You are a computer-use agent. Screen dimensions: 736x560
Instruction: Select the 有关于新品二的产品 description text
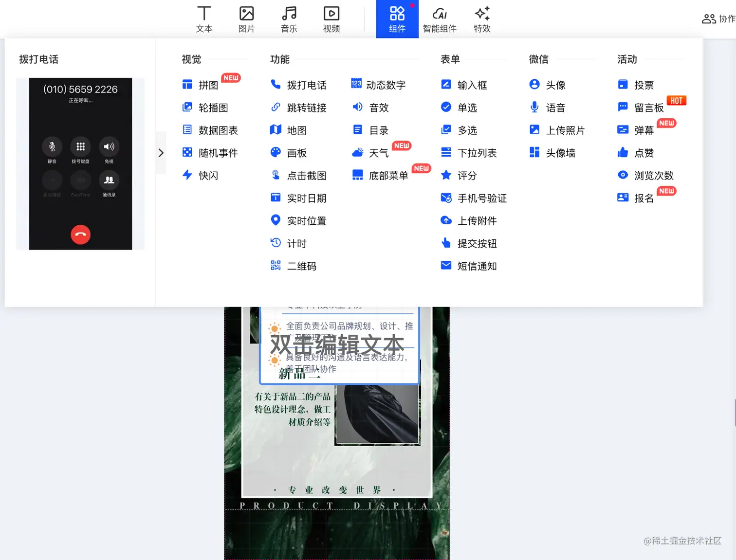(293, 409)
